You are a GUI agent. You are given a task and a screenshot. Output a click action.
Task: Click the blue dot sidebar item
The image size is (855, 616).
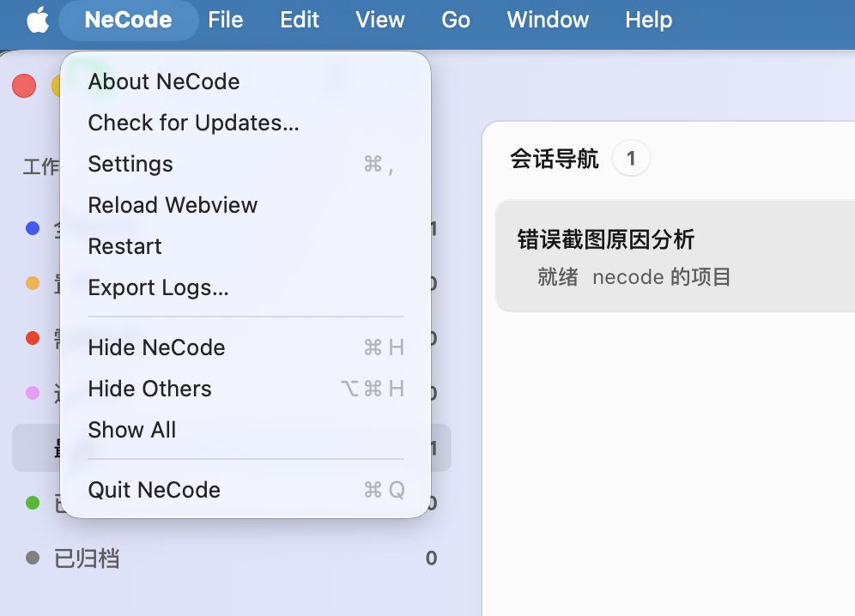coord(33,228)
